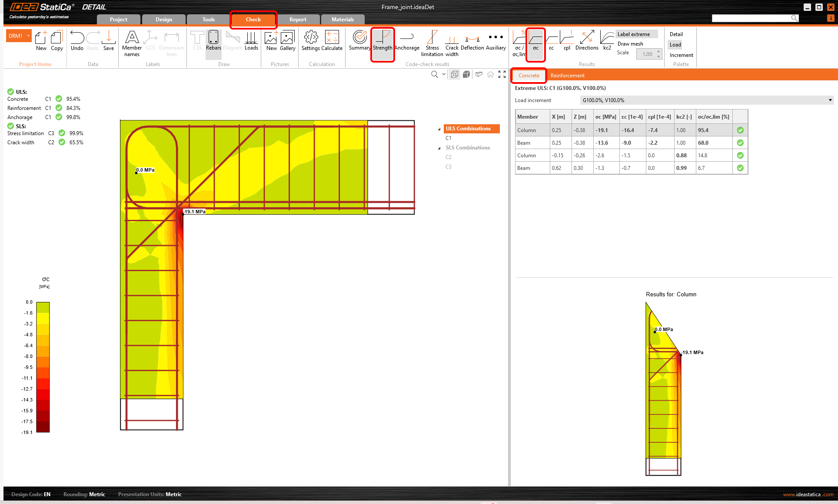
Task: Click the Summary check icon
Action: pos(359,41)
